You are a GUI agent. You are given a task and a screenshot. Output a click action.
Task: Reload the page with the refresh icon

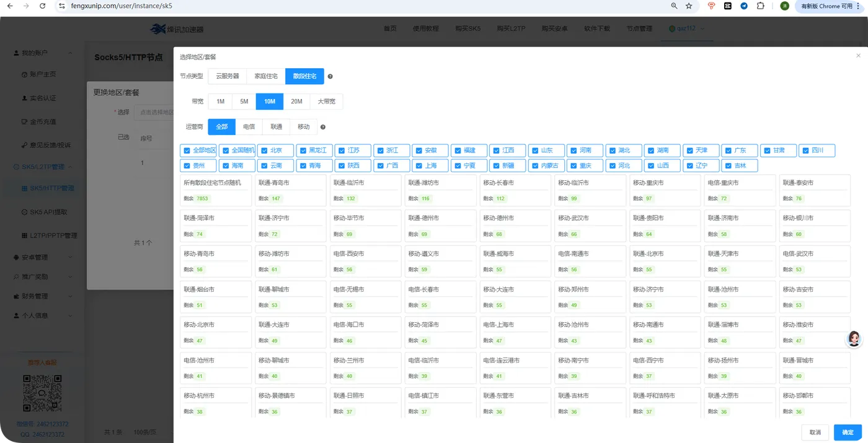(x=42, y=6)
